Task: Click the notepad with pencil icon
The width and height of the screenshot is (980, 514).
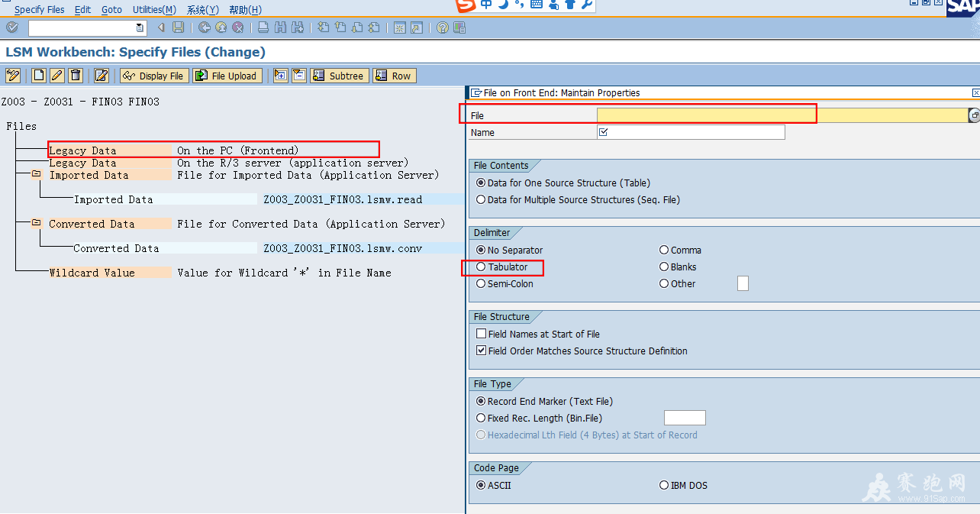Action: [x=102, y=76]
